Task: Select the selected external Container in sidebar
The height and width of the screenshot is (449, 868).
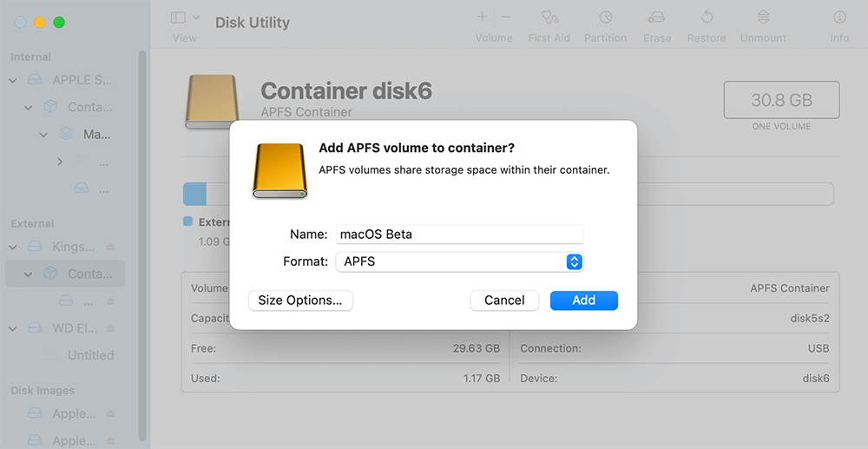Action: 89,274
